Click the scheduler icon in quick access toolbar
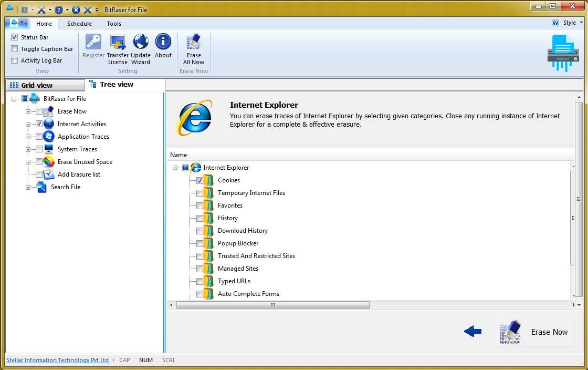Screen dimensions: 588x370 point(25,10)
